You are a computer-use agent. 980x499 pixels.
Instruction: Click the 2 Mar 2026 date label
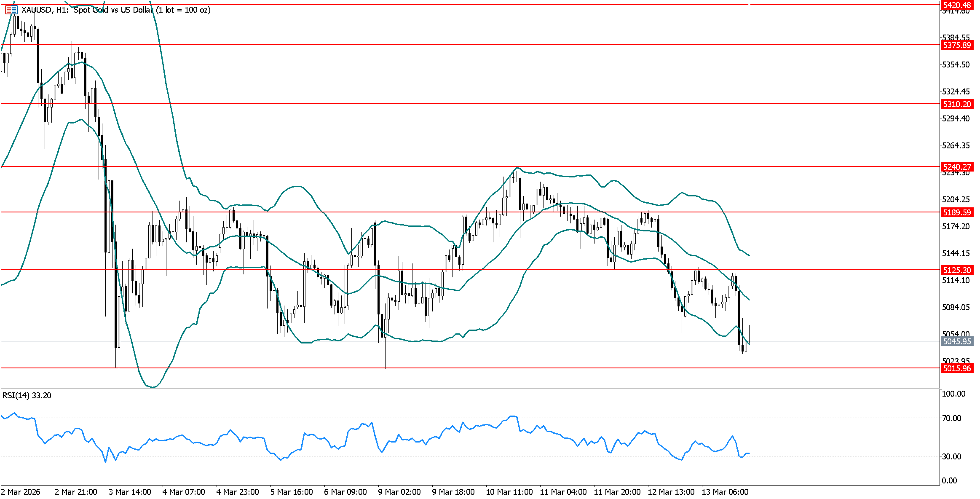[x=21, y=492]
